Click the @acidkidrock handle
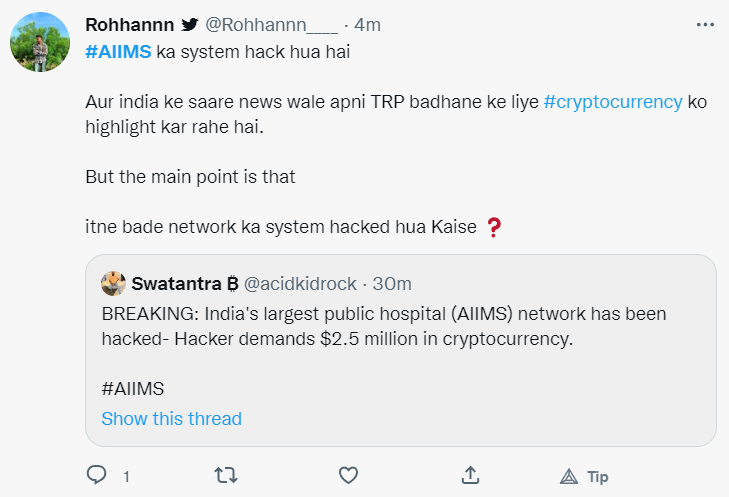Viewport: 729px width, 497px height. pyautogui.click(x=300, y=283)
